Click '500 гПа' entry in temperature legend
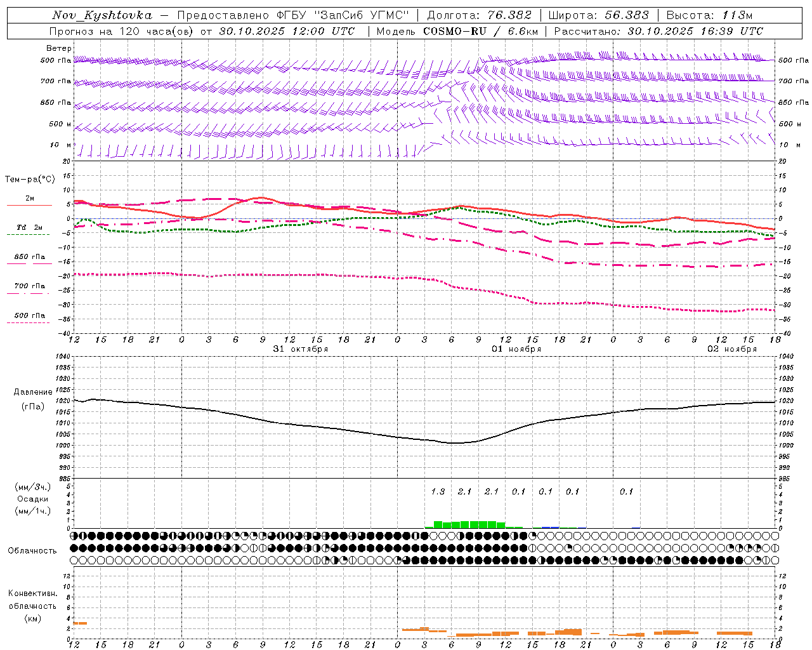Image resolution: width=812 pixels, height=650 pixels. pos(29,315)
